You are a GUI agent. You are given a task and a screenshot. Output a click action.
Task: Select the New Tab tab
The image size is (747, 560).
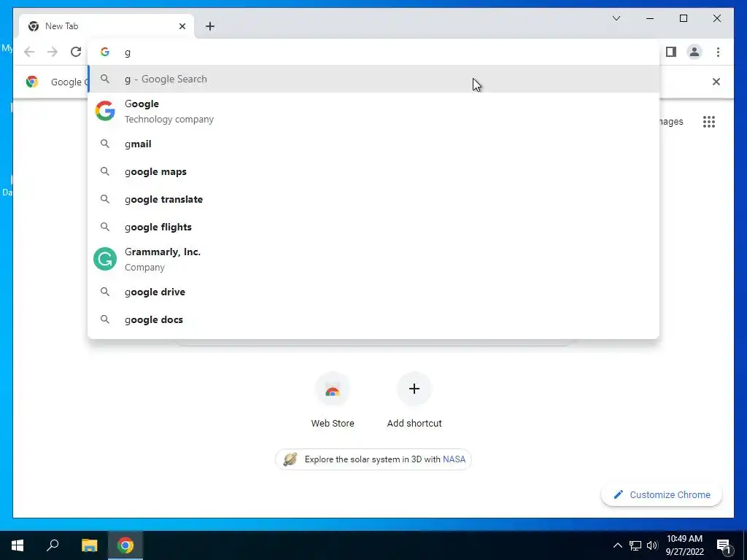tap(107, 26)
